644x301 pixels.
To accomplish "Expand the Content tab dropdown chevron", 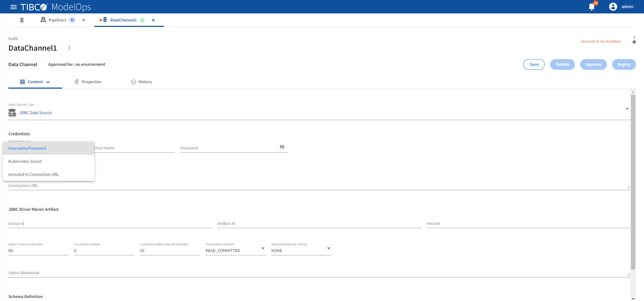I will tap(48, 82).
